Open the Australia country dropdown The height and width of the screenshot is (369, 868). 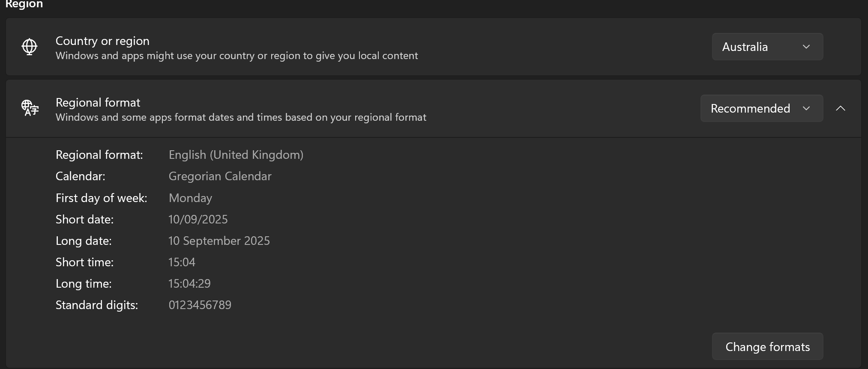coord(767,47)
